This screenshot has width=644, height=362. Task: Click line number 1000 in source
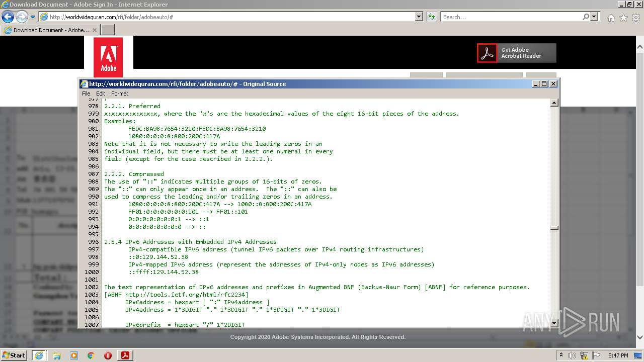pyautogui.click(x=92, y=272)
